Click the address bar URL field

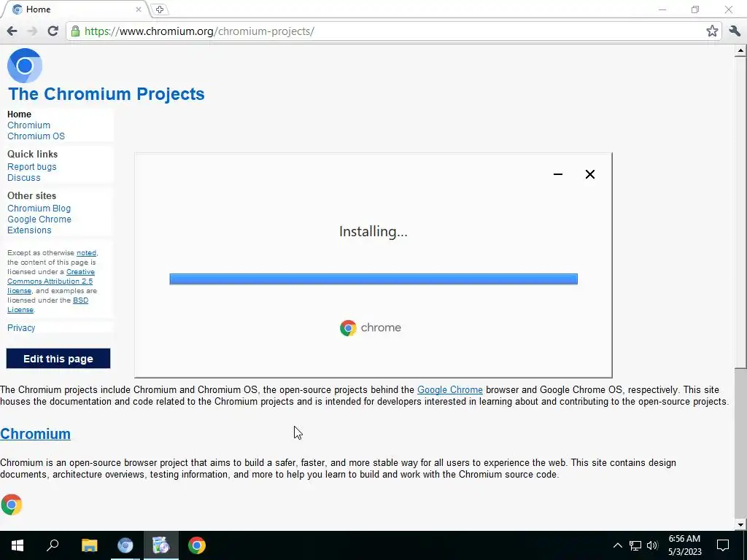click(x=392, y=31)
